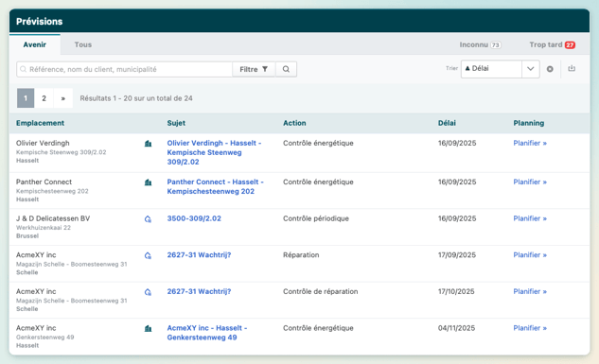
Task: Click Contrôle périodique action cell
Action: pos(316,218)
